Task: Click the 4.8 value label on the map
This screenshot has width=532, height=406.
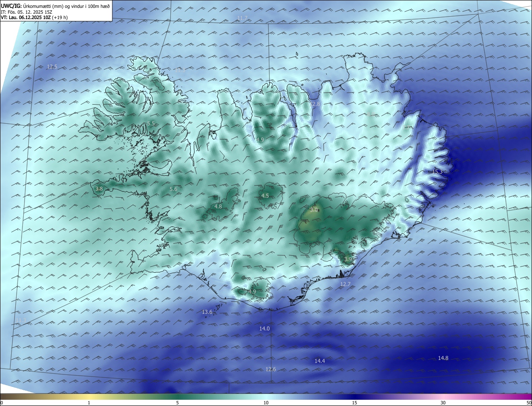Action: pos(218,206)
